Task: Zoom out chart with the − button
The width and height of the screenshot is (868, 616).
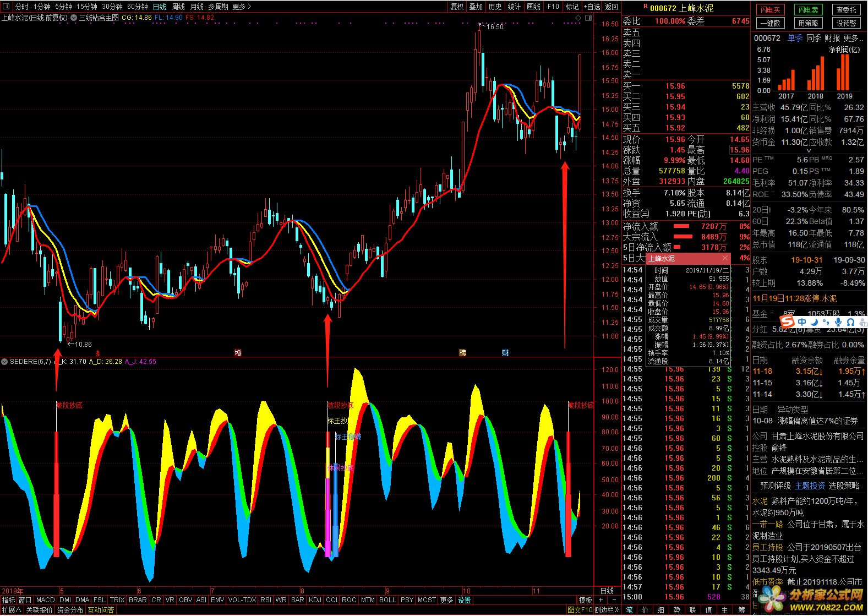Action: click(614, 600)
